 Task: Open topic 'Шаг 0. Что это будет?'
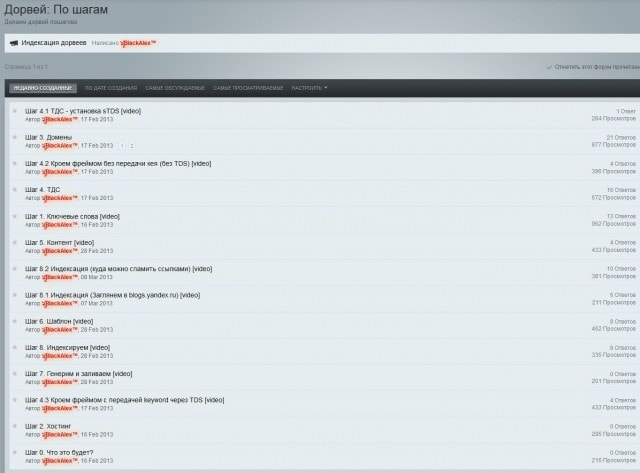tap(59, 452)
